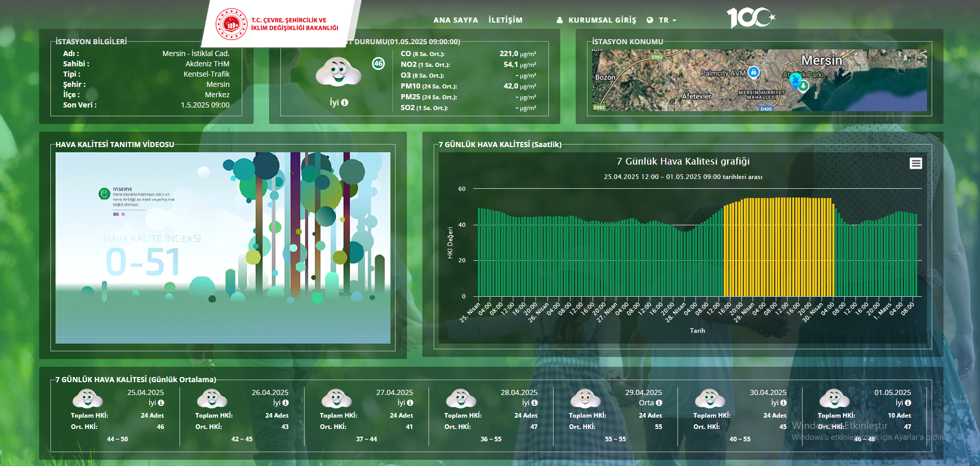
Task: Open the İletişim menu item
Action: pos(505,20)
